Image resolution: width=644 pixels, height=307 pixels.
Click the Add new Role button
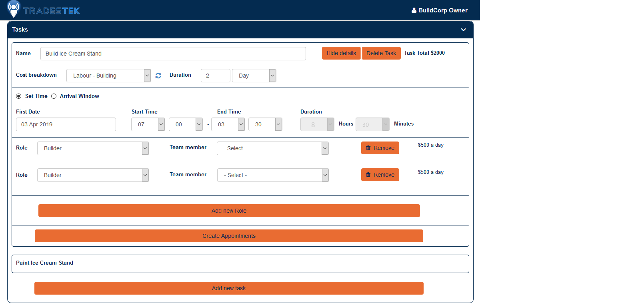coord(229,211)
